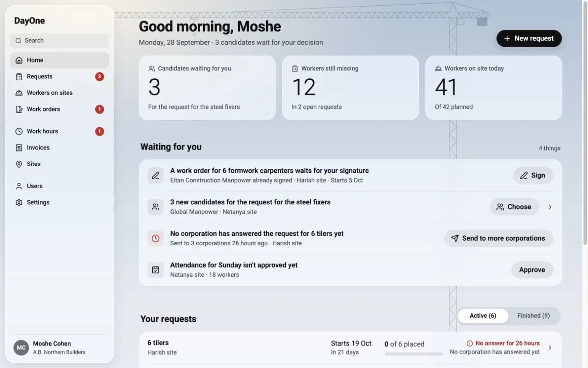The height and width of the screenshot is (368, 588).
Task: Switch to the Finished (9) requests tab
Action: pos(534,316)
